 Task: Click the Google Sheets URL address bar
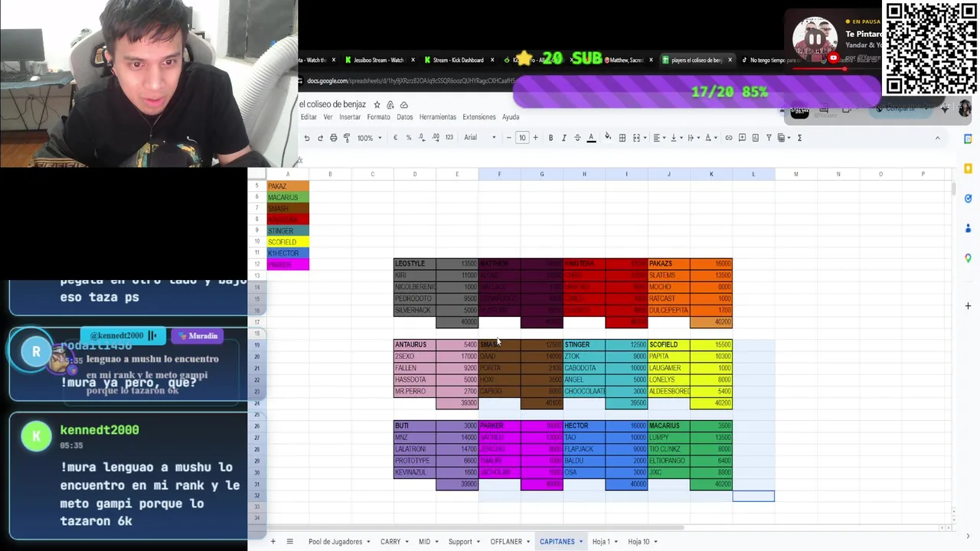[410, 81]
